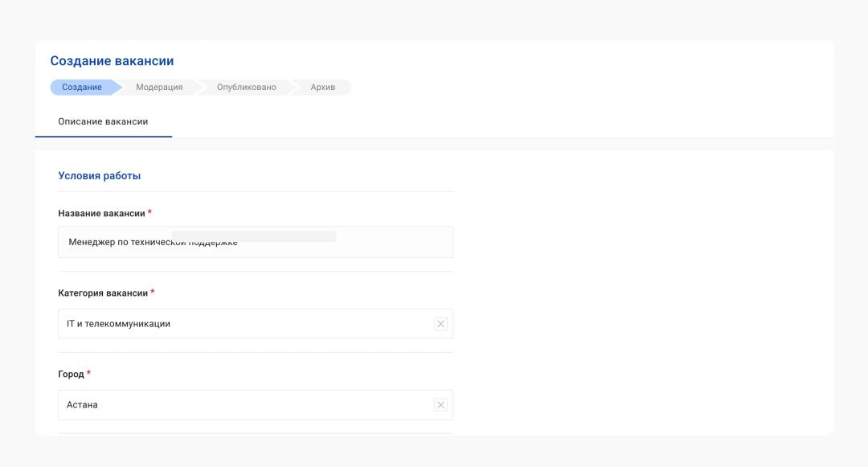Click the Город field label
This screenshot has height=467, width=868.
(x=71, y=375)
